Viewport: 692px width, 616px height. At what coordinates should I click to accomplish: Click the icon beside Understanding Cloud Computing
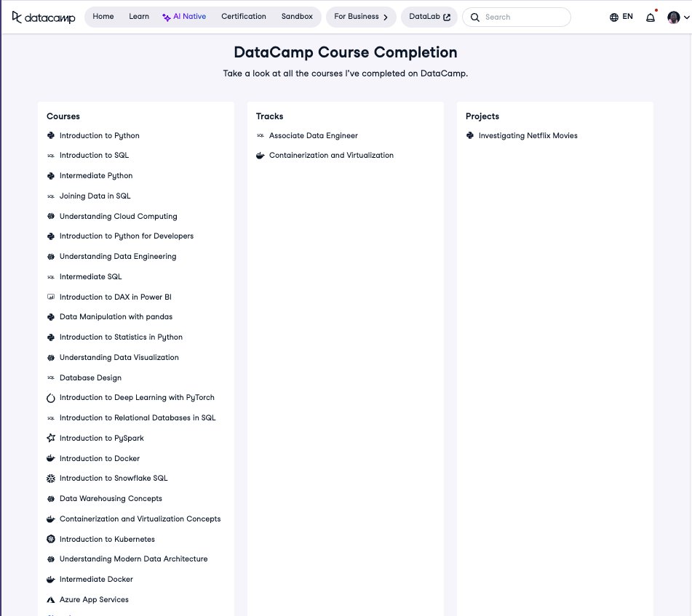51,216
